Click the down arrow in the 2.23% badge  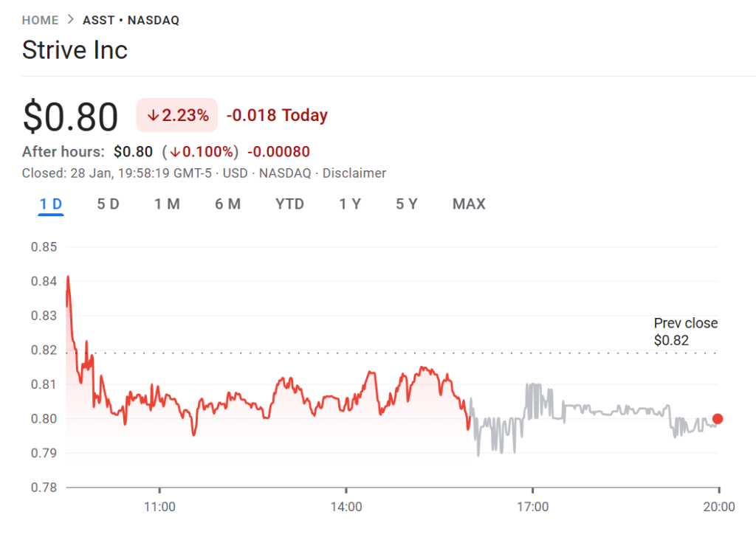154,115
